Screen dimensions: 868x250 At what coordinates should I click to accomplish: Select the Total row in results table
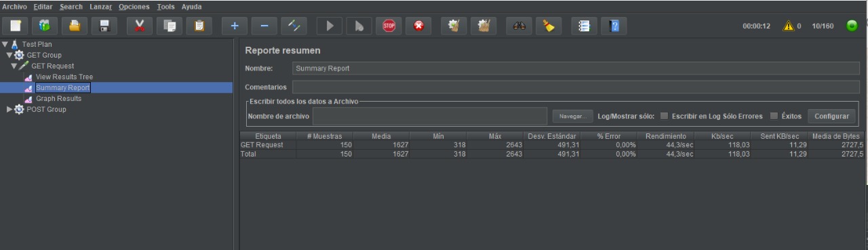[552, 154]
